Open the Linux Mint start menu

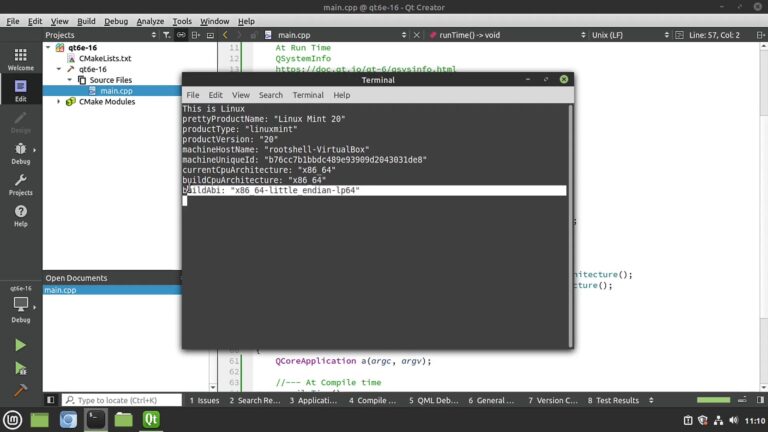tap(12, 420)
